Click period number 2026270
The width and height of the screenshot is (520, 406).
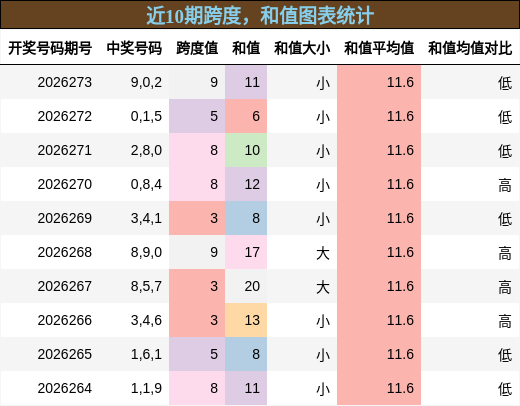pos(65,184)
